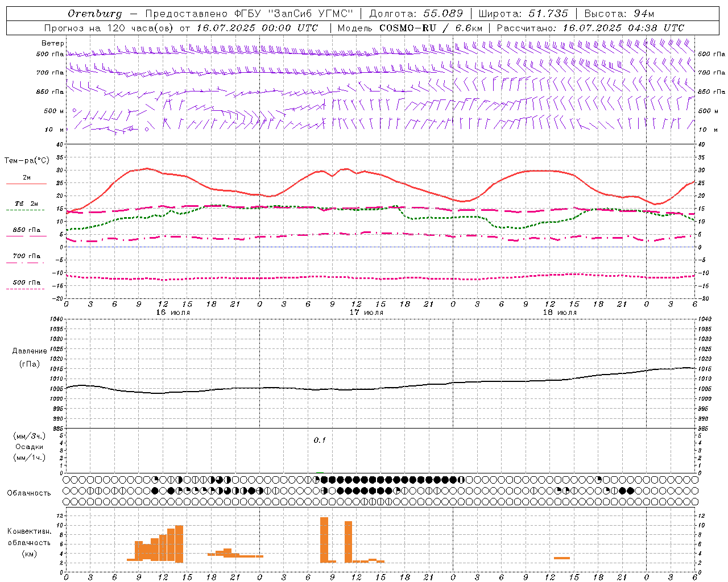The height and width of the screenshot is (582, 728).
Task: Click the dotted pink 500 гПа legend line
Action: 25,289
